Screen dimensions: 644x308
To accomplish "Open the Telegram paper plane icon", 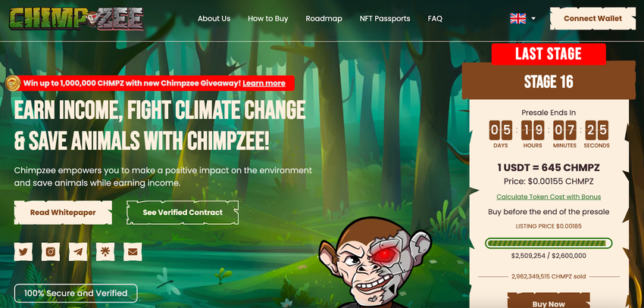I will click(78, 252).
